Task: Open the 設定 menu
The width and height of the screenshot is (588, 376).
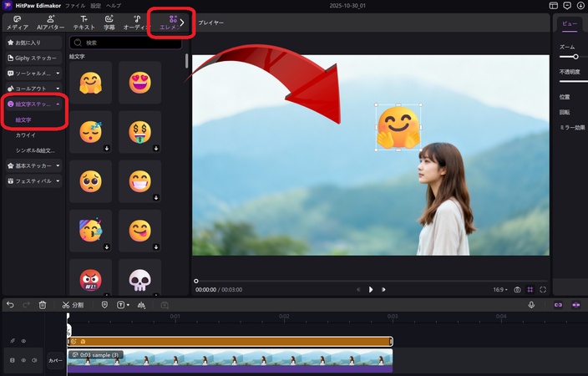Action: 95,6
